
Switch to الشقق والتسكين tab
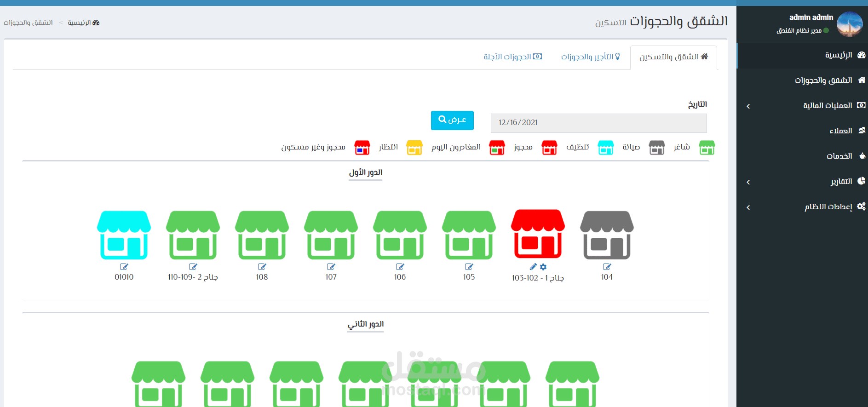coord(673,57)
